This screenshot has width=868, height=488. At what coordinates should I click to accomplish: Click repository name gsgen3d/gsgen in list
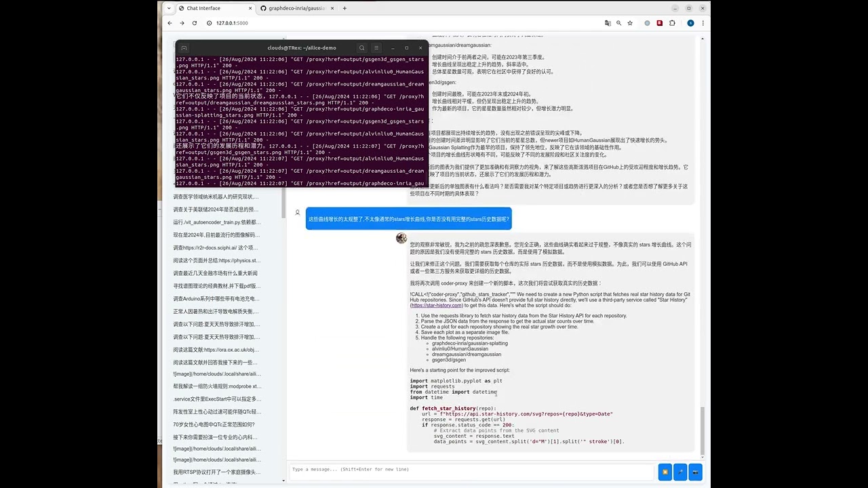pyautogui.click(x=449, y=360)
